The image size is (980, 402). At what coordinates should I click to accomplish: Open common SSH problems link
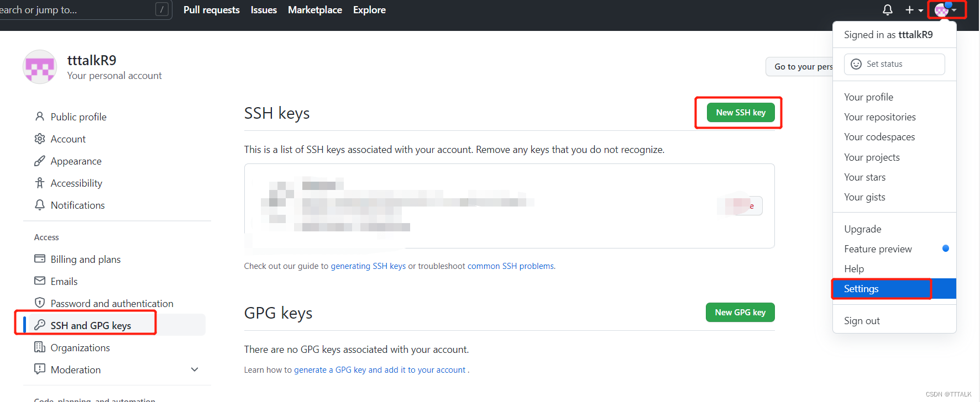point(511,266)
